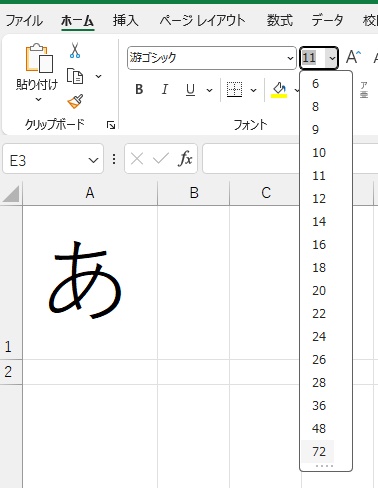378x488 pixels.
Task: Open the font name dropdown arrow
Action: pos(290,58)
